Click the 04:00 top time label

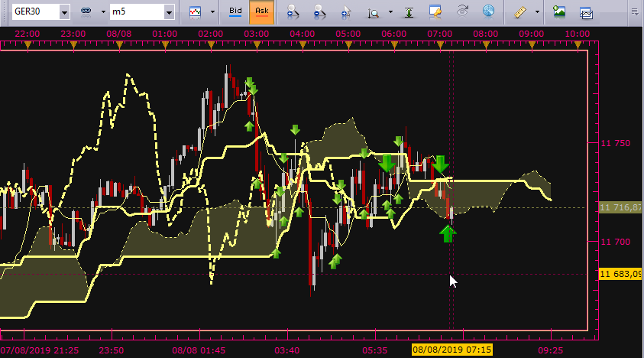point(302,34)
